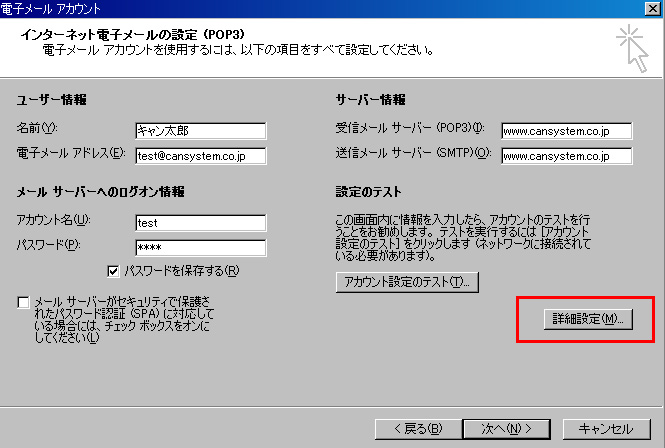Go to next step with 次へ(N)
The width and height of the screenshot is (665, 448).
point(506,429)
